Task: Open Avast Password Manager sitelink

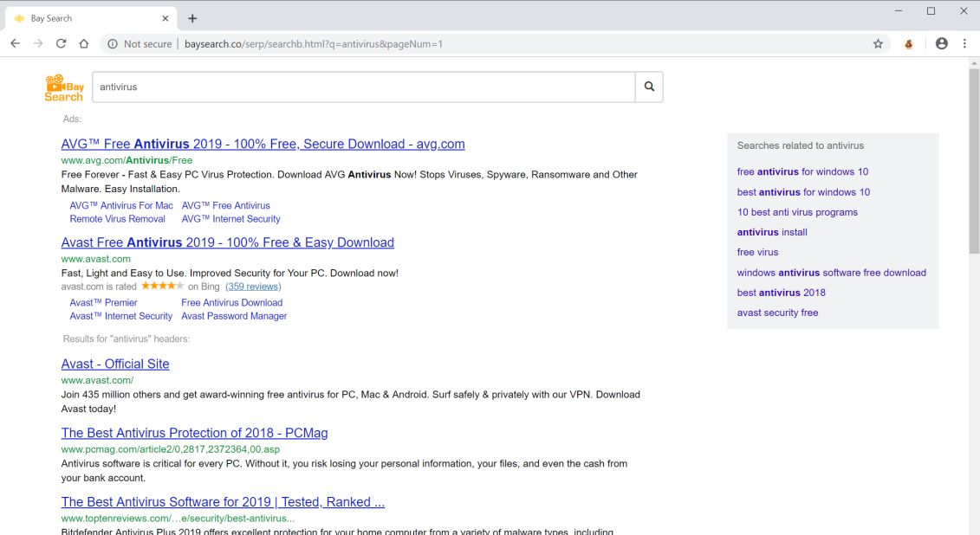Action: 234,317
